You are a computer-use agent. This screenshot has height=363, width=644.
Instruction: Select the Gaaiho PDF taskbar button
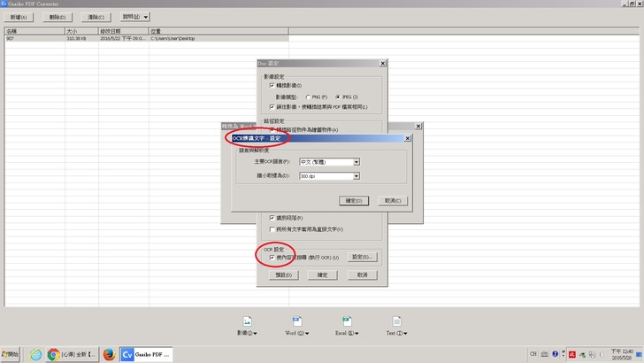click(146, 354)
